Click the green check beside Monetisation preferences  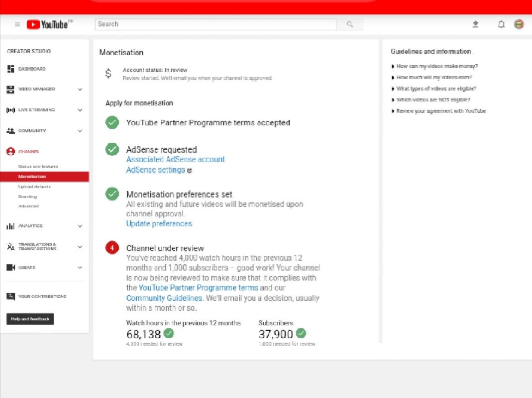tap(112, 194)
